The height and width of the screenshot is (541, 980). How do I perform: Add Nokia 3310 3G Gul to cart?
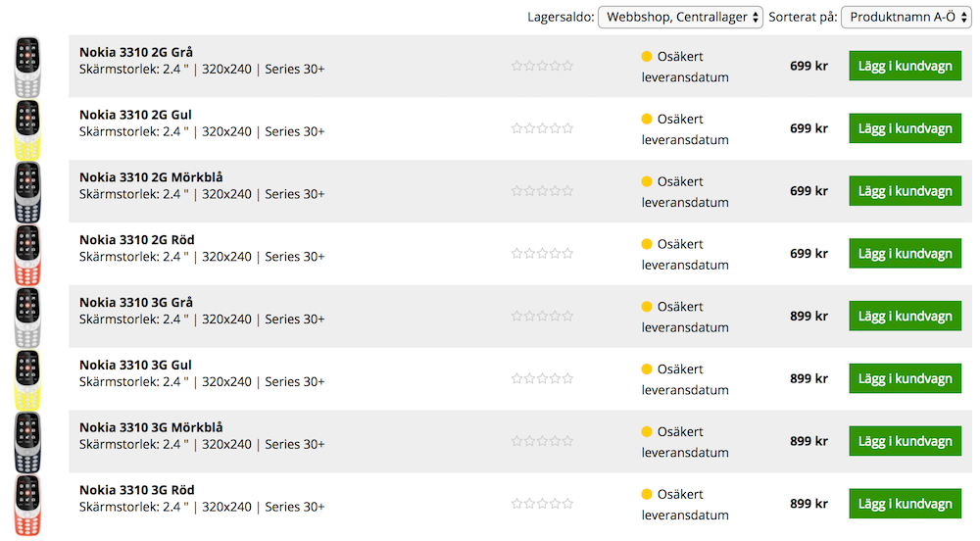coord(905,379)
